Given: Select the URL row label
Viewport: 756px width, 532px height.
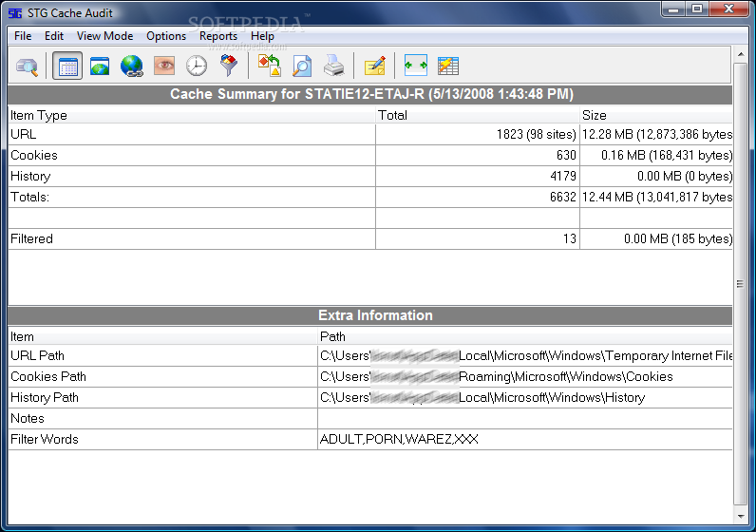Looking at the screenshot, I should click(23, 134).
